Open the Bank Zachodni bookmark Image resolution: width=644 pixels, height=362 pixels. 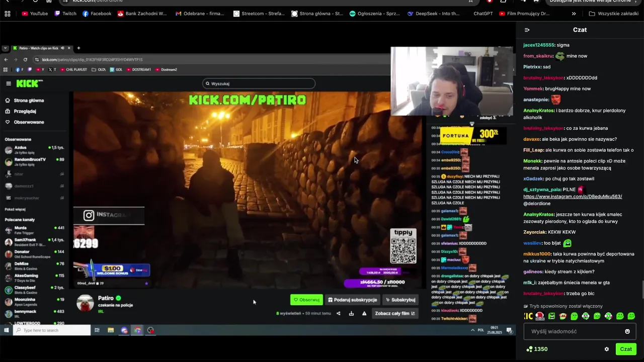click(142, 14)
